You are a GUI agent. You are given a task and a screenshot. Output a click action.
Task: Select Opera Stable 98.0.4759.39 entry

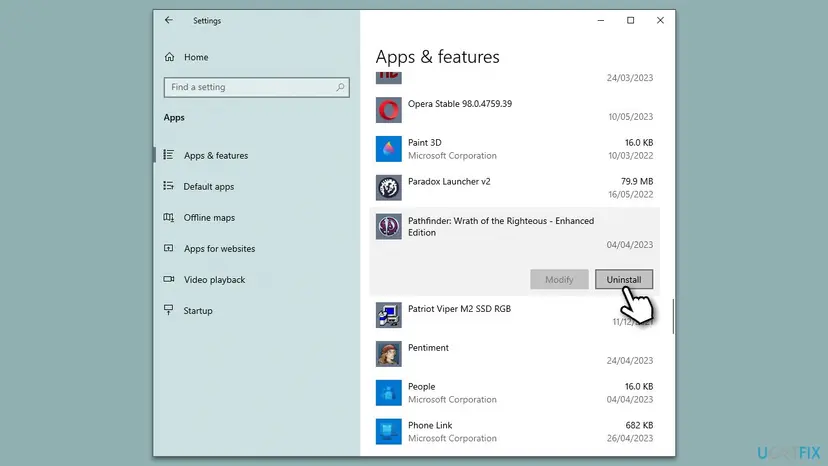coord(460,104)
